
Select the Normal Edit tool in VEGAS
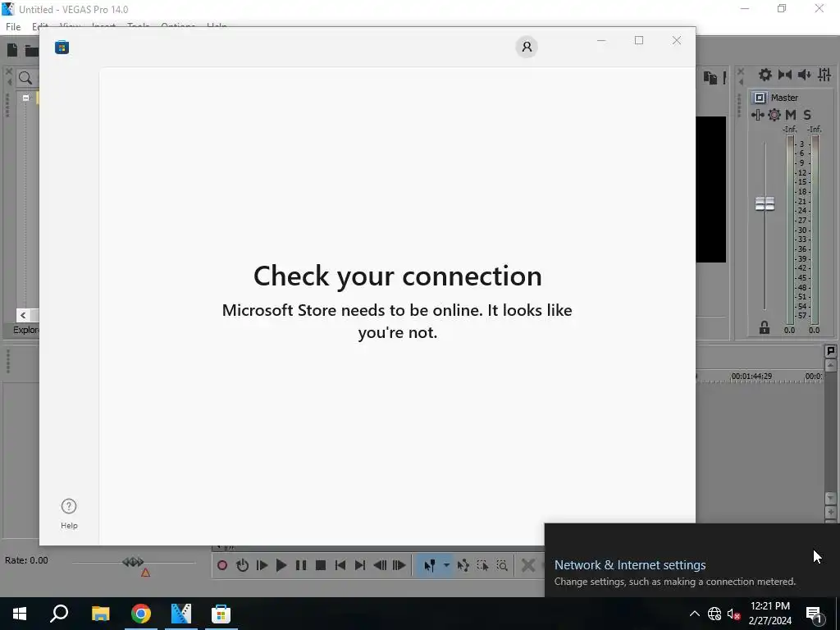[x=430, y=565]
